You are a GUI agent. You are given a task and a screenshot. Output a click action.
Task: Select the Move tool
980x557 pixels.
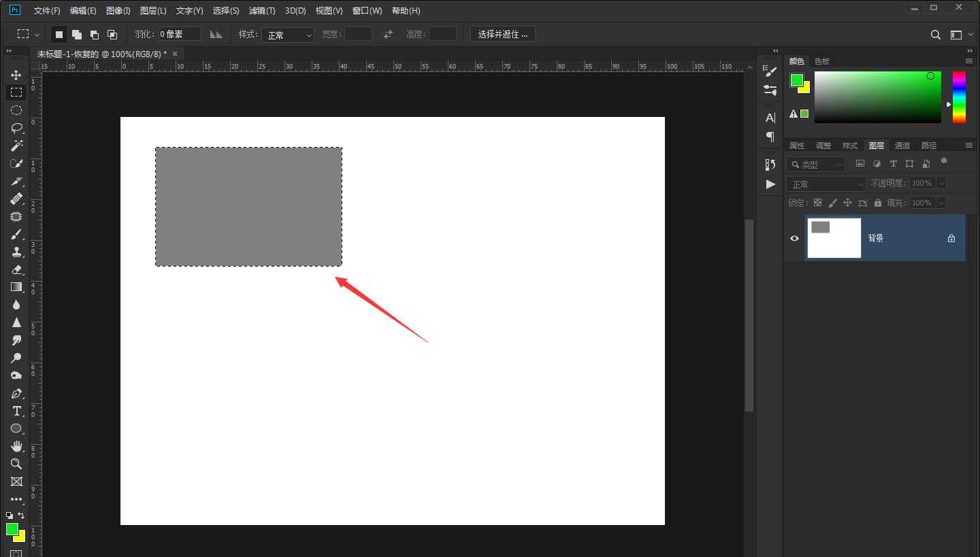[x=16, y=75]
